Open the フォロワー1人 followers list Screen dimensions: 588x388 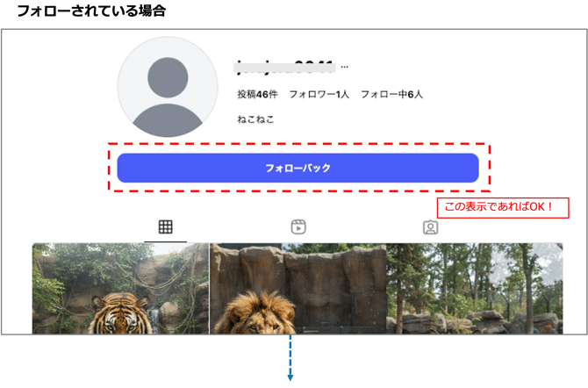pos(319,94)
